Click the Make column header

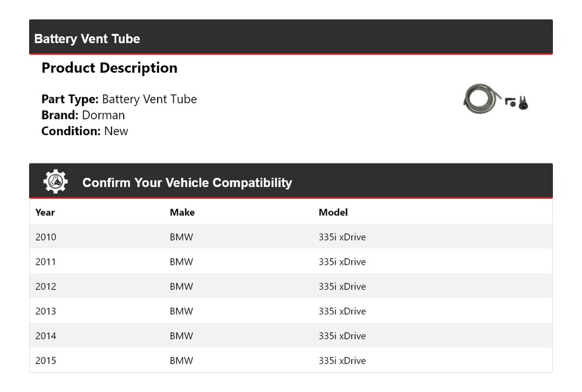pyautogui.click(x=182, y=212)
